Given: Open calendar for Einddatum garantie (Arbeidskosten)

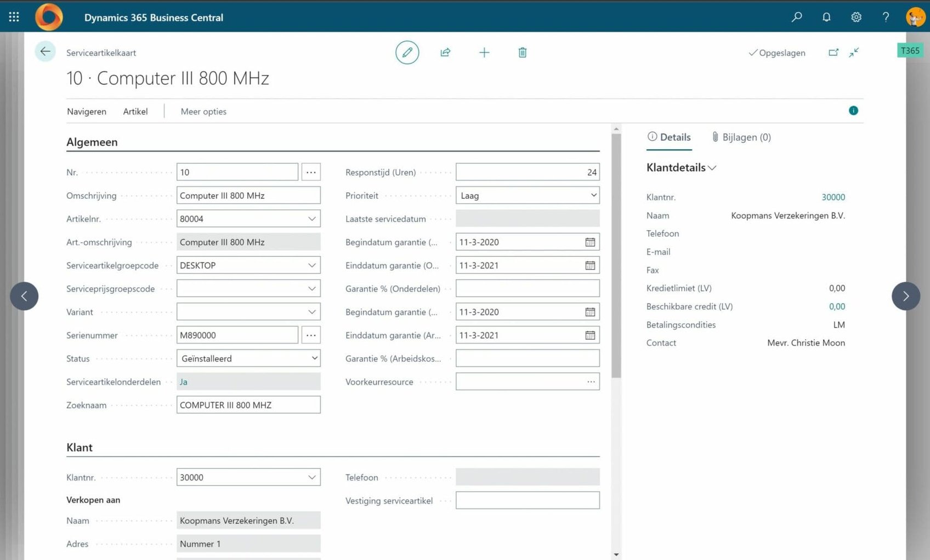Looking at the screenshot, I should (x=590, y=335).
